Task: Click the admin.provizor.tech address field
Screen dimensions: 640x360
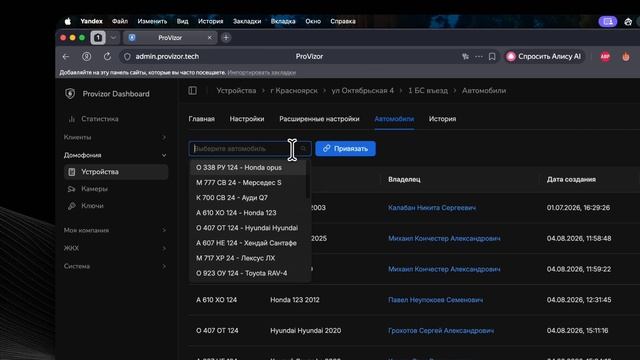Action: [x=167, y=57]
